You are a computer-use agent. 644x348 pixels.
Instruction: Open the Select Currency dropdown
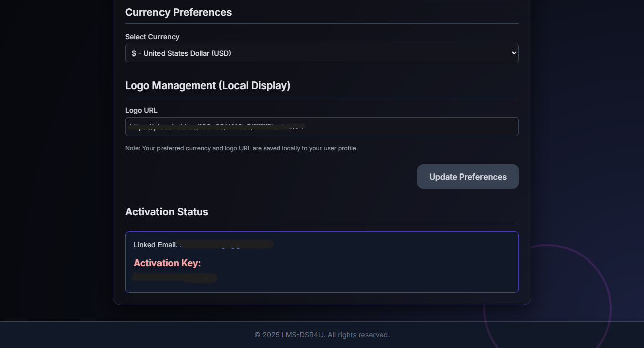coord(322,53)
